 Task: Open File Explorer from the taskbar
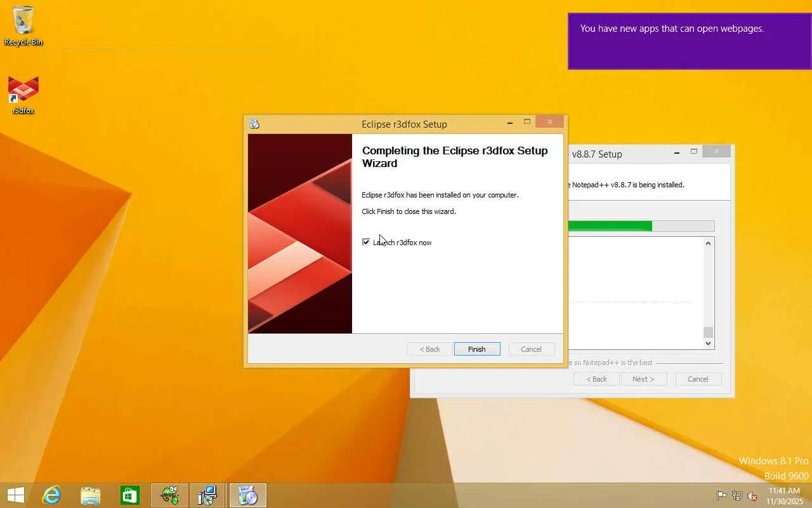pos(91,495)
